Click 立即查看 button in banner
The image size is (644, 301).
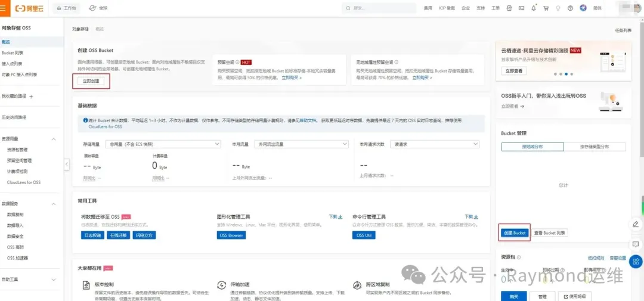514,70
